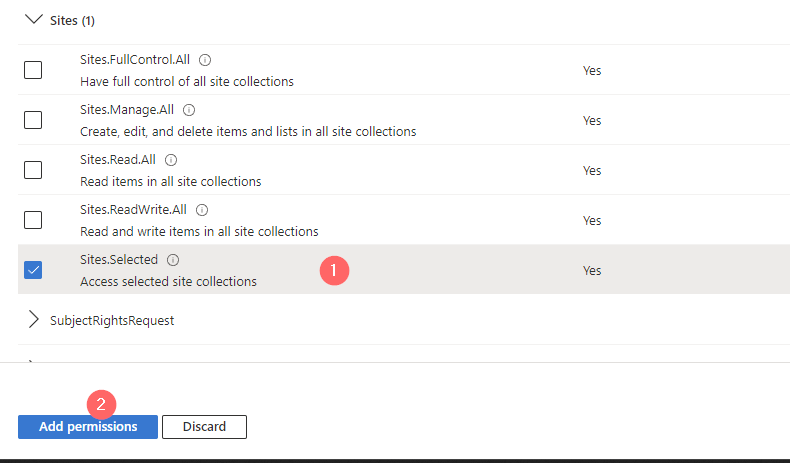Screen dimensions: 790x463
Task: Open info tooltip for Sites.Read.All
Action: [171, 160]
